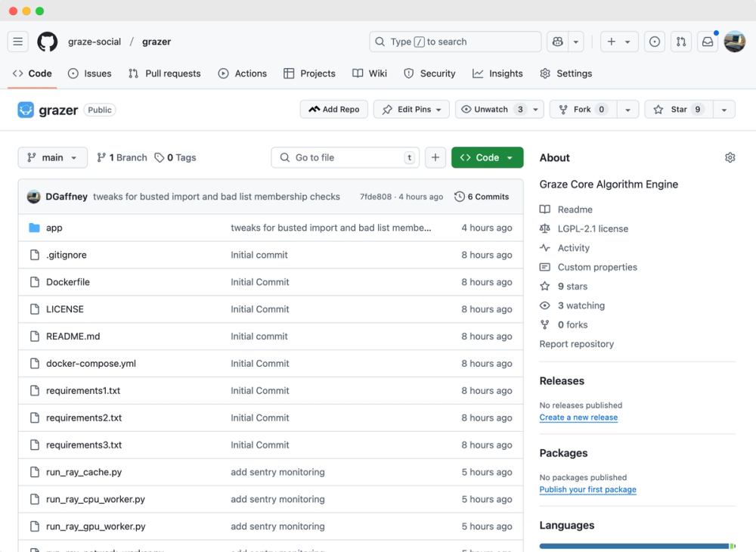756x552 pixels.
Task: Open the Insights tab
Action: [497, 73]
